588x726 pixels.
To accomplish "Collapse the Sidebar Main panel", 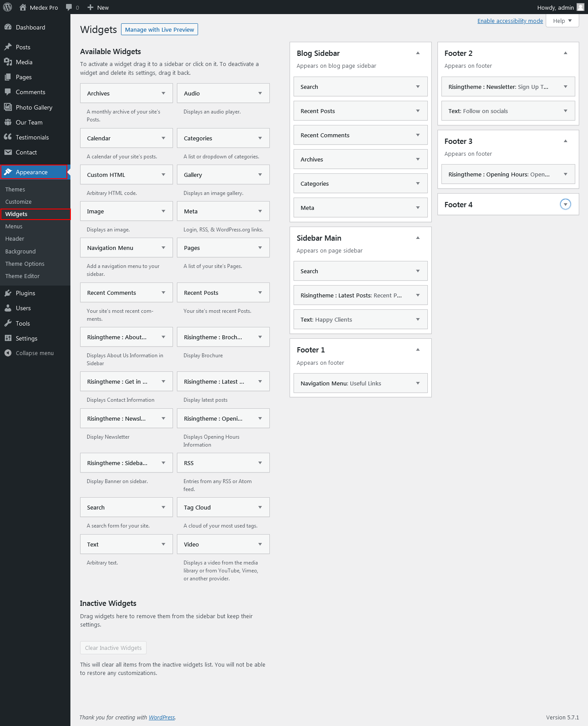I will click(x=418, y=238).
